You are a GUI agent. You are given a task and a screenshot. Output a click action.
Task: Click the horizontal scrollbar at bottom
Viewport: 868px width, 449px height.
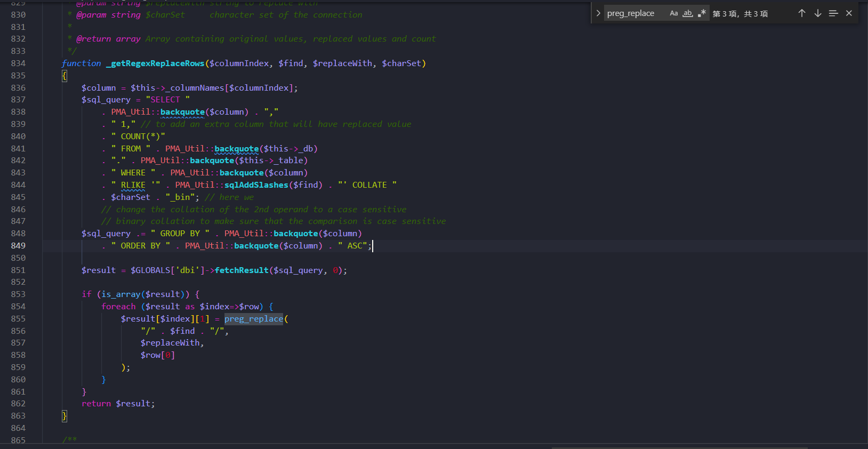point(680,447)
